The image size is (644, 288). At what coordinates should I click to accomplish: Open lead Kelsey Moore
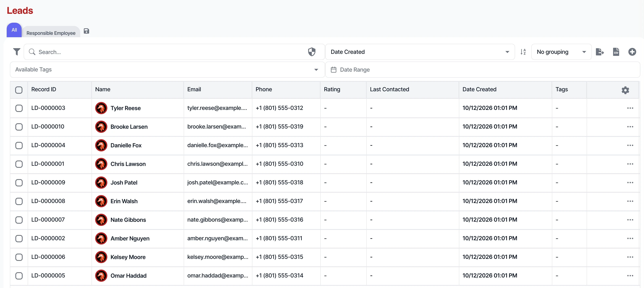128,257
